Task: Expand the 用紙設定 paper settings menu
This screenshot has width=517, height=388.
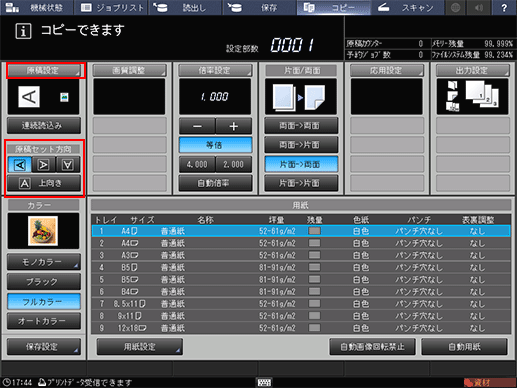Action: tap(140, 347)
